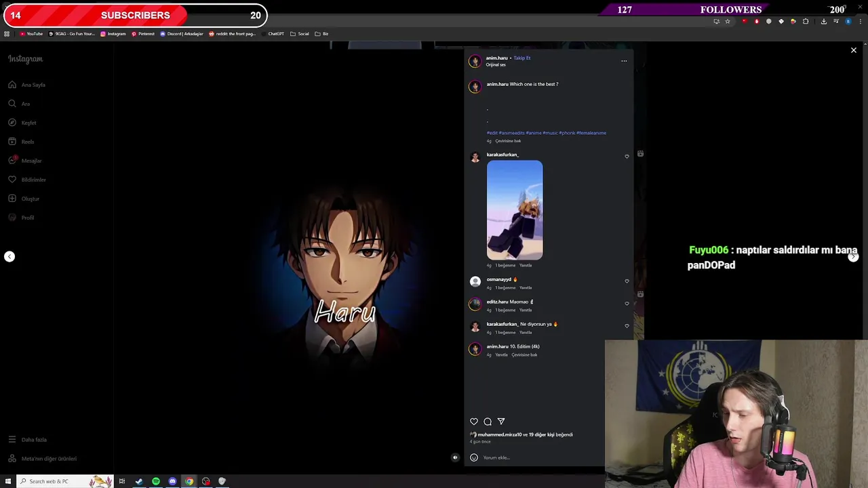The image size is (868, 488).
Task: Click the #animeedits hashtag
Action: pos(511,133)
